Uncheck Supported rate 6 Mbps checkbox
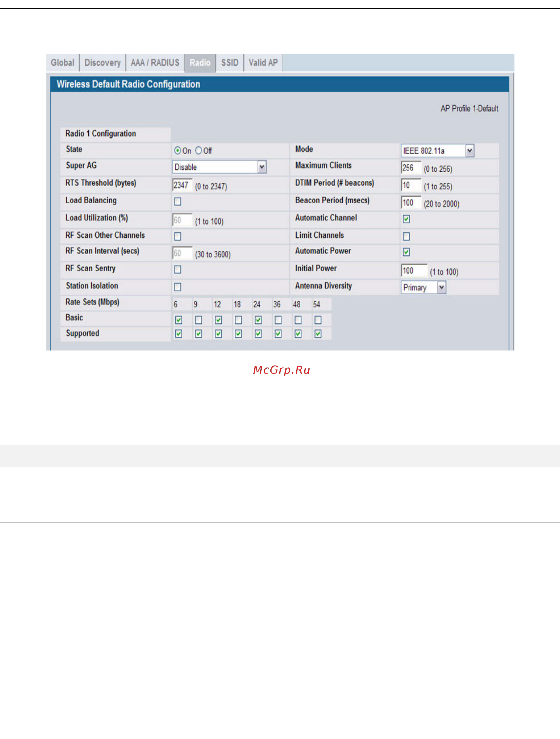The height and width of the screenshot is (739, 560). pos(179,334)
